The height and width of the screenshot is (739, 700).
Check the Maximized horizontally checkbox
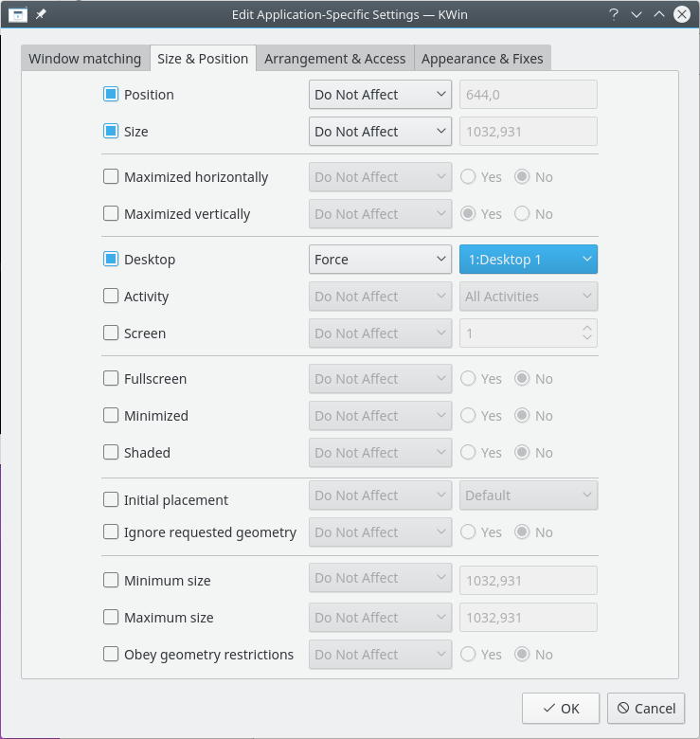(x=111, y=177)
